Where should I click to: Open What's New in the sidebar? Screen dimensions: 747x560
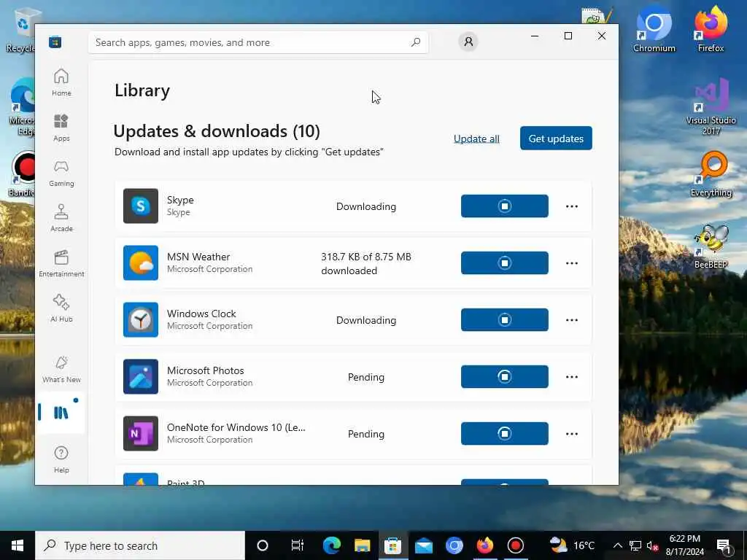click(x=61, y=370)
